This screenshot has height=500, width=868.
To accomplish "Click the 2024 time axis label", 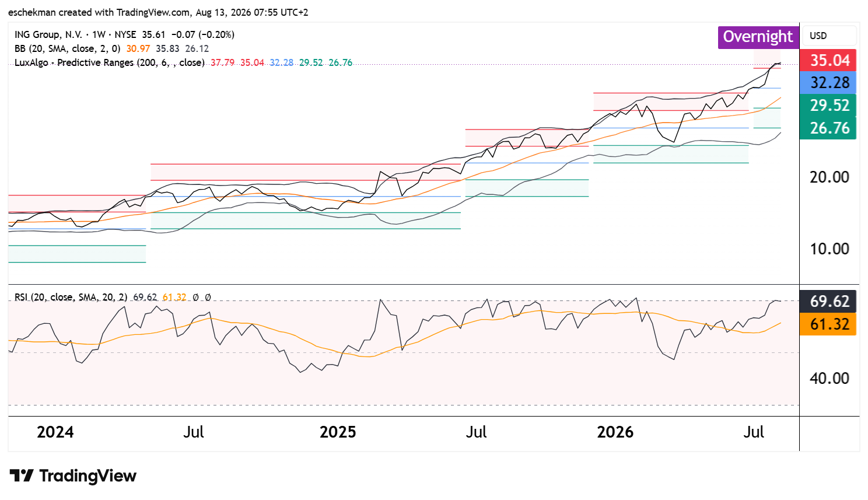I will pos(55,432).
